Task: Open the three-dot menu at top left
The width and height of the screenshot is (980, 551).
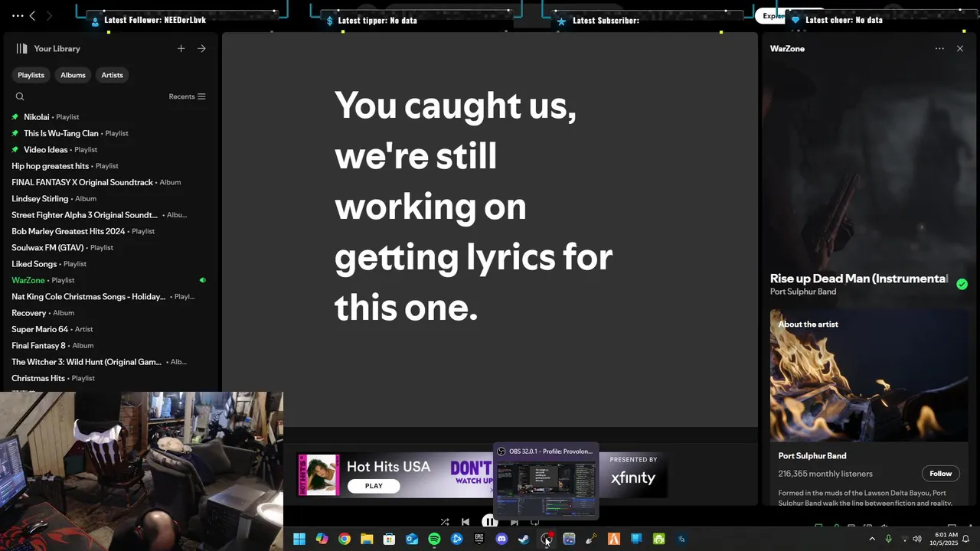Action: tap(17, 15)
